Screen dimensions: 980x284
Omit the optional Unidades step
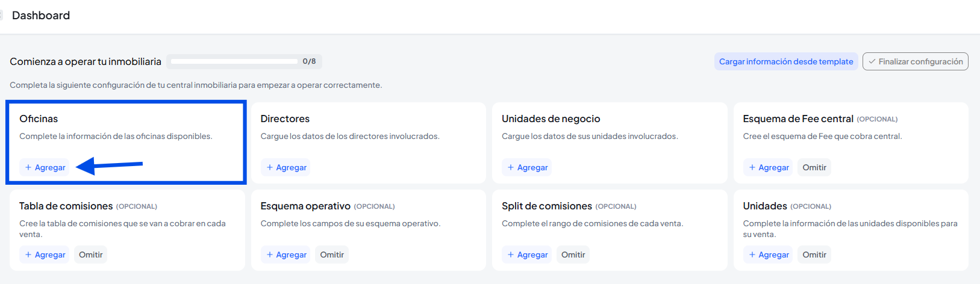(x=814, y=255)
